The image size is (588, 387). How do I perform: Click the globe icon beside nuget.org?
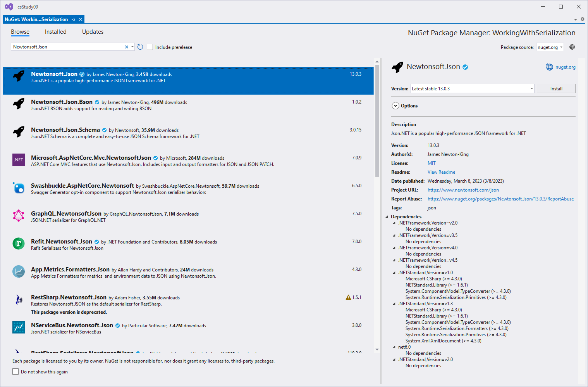549,67
